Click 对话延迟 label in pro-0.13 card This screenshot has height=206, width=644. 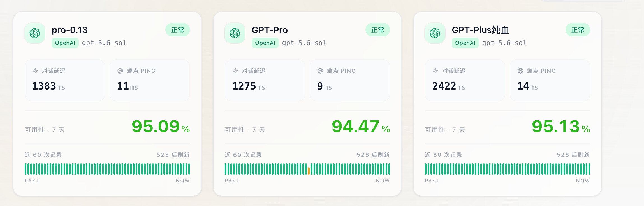(54, 71)
